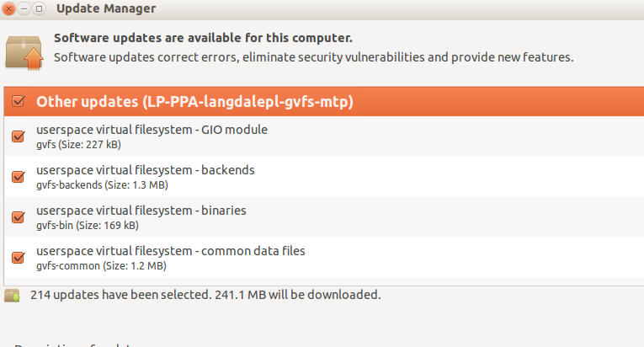Viewport: 644px width, 347px height.
Task: Select the userspace virtual filesystem GIO module row
Action: 152,130
